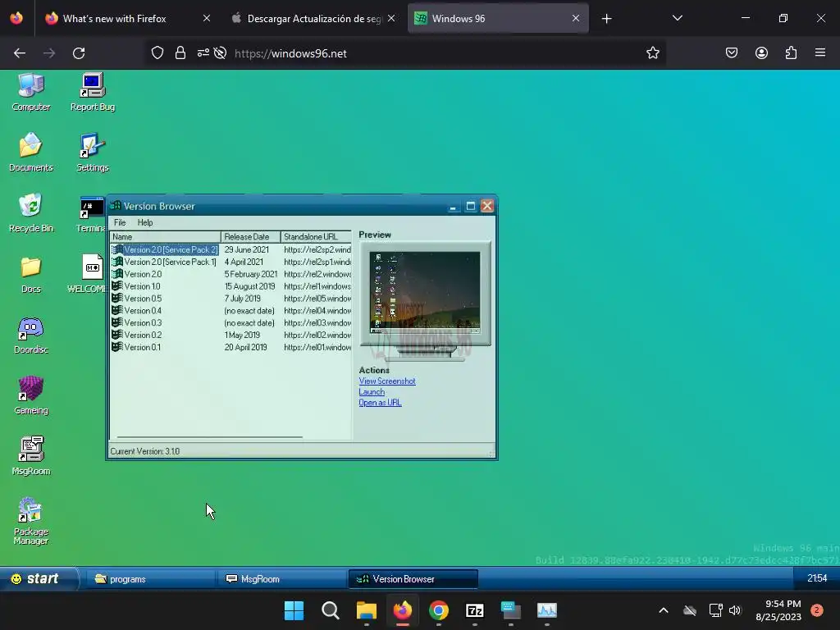Select the Version 0.5 row
This screenshot has width=840, height=630.
[x=231, y=299]
